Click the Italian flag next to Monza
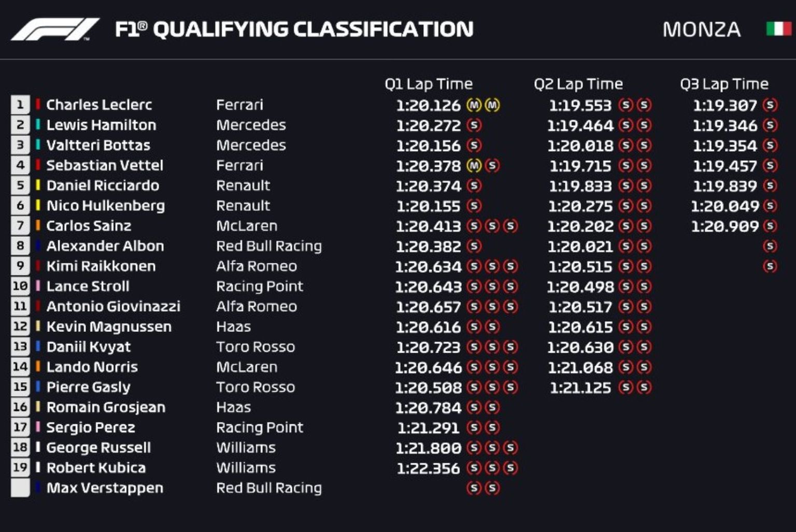Image resolution: width=796 pixels, height=532 pixels. (x=778, y=28)
